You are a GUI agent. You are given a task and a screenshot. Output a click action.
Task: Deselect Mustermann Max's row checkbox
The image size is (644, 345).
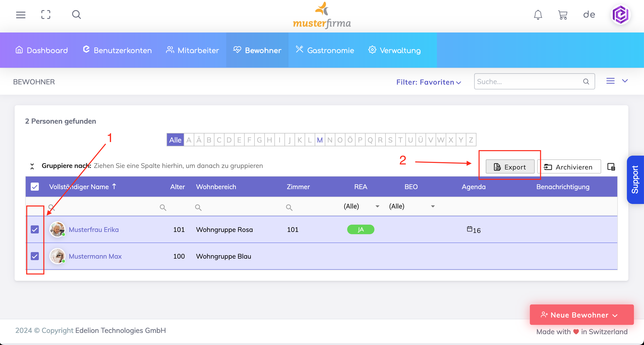point(35,256)
